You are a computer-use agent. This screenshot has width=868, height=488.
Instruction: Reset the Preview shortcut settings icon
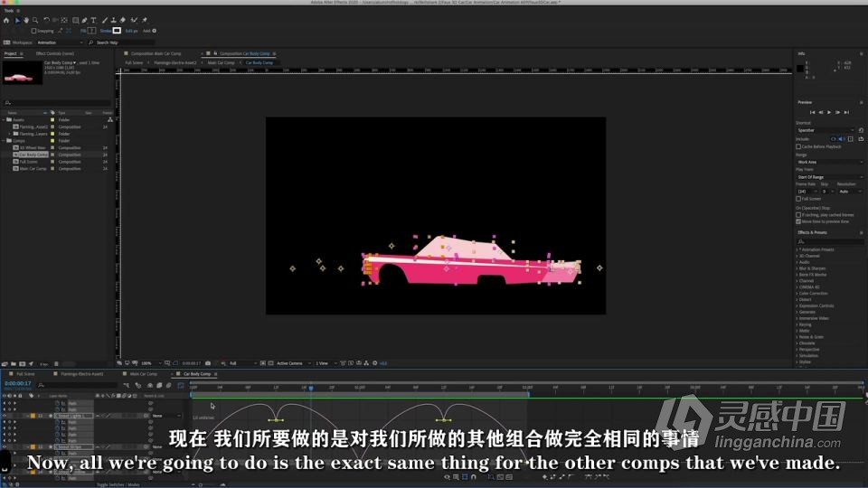click(861, 130)
